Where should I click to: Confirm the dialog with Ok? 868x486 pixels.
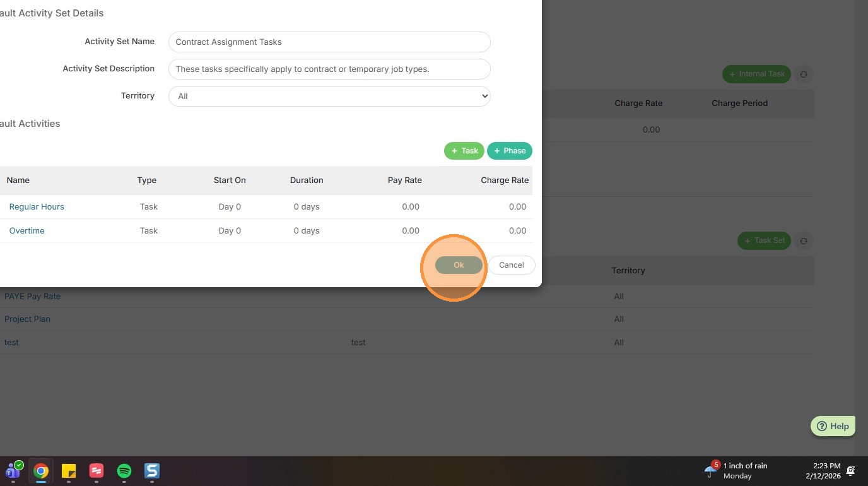[459, 265]
